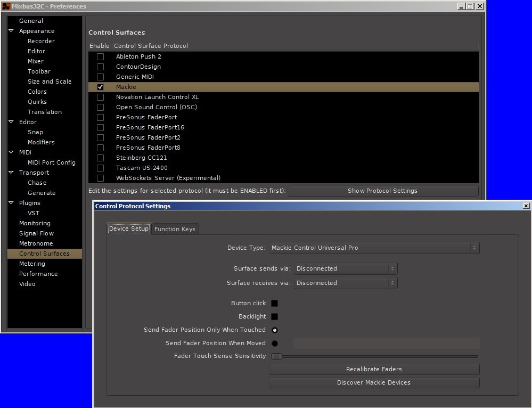This screenshot has height=408, width=532.
Task: Open the Surface sends via dropdown
Action: (346, 268)
